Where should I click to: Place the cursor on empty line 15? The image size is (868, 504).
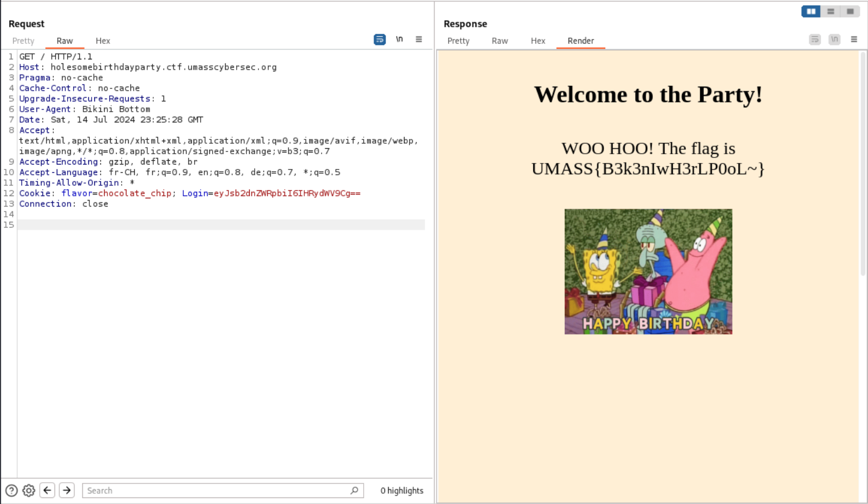(x=221, y=224)
